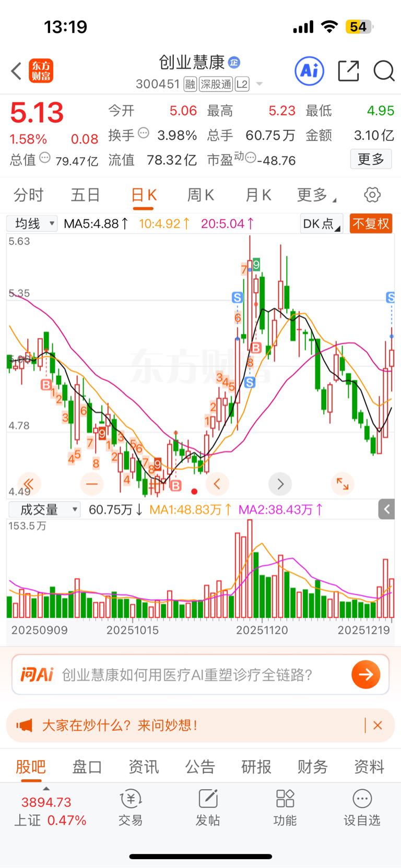
Task: Tap the 深股通 tag
Action: click(216, 84)
